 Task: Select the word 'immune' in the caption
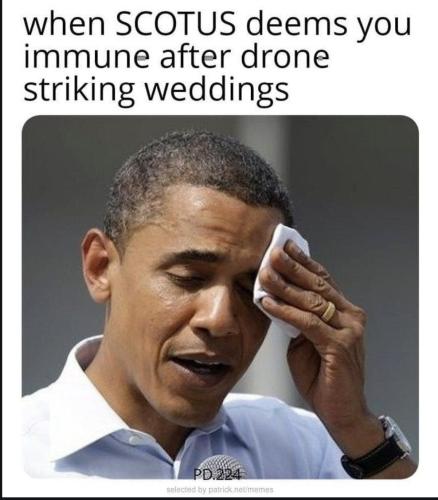point(86,57)
